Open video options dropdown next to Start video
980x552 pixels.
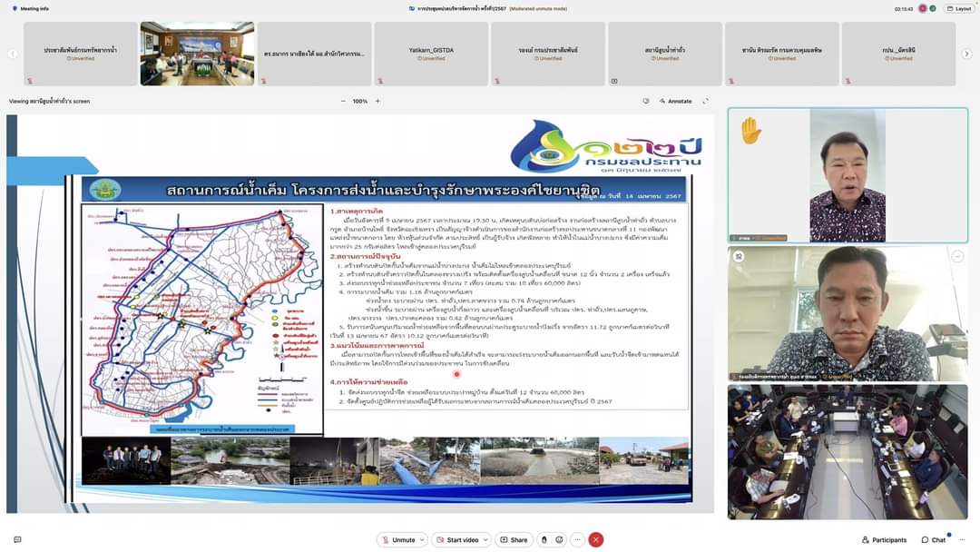[x=486, y=539]
